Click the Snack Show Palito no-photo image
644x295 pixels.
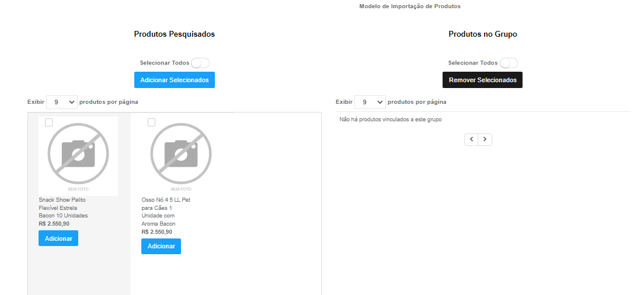tap(78, 156)
